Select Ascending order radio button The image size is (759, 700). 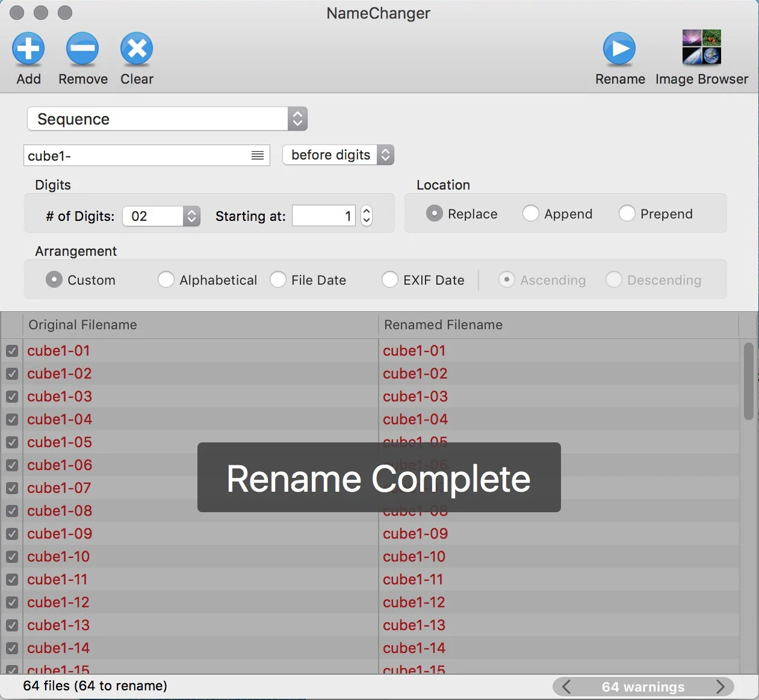pyautogui.click(x=507, y=280)
